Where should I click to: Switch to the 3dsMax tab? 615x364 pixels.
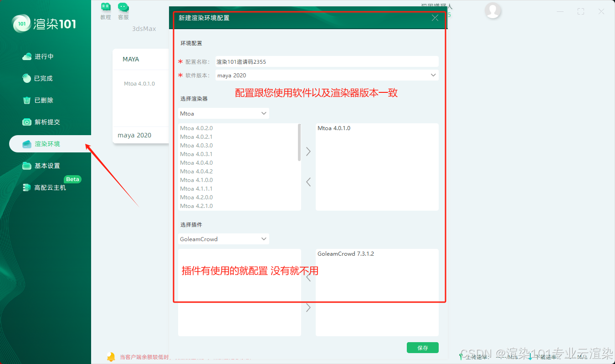click(144, 29)
